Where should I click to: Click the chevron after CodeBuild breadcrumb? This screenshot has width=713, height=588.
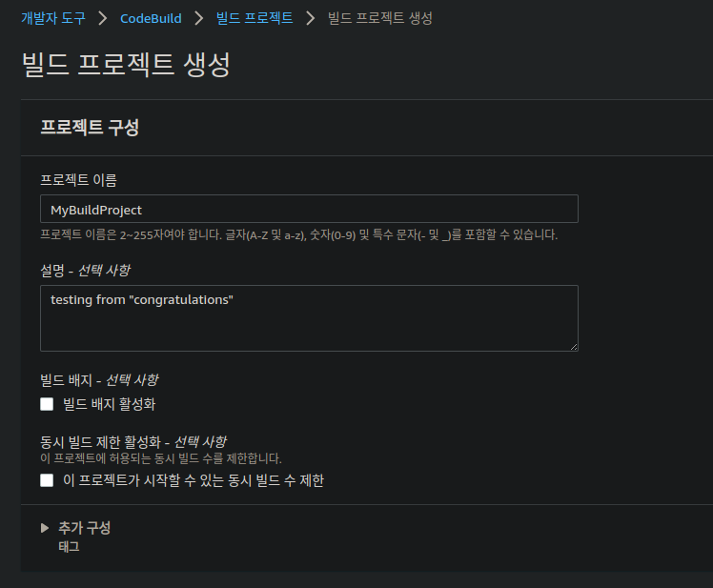198,18
